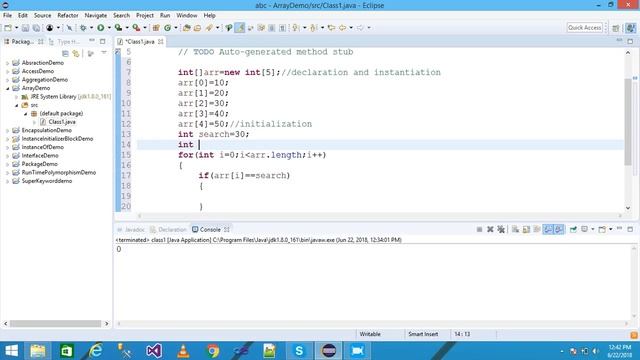Open the Navigate menu
This screenshot has height=360, width=640.
(96, 16)
